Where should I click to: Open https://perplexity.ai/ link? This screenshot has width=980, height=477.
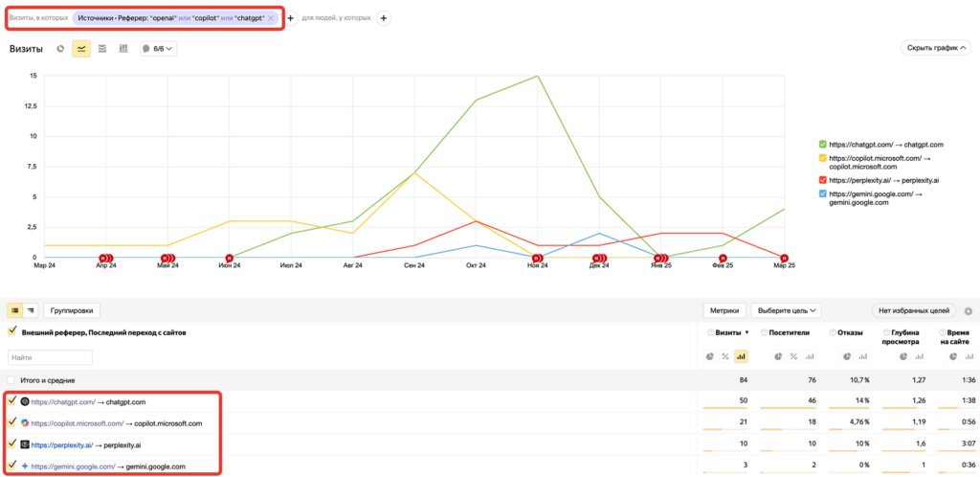click(x=62, y=445)
